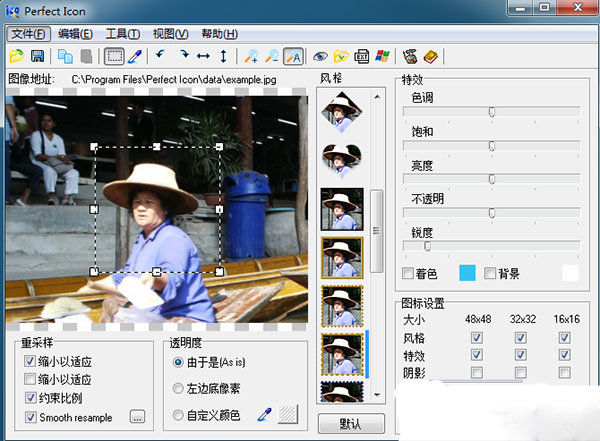
Task: Rotate image left using toolbar arrow
Action: click(159, 57)
